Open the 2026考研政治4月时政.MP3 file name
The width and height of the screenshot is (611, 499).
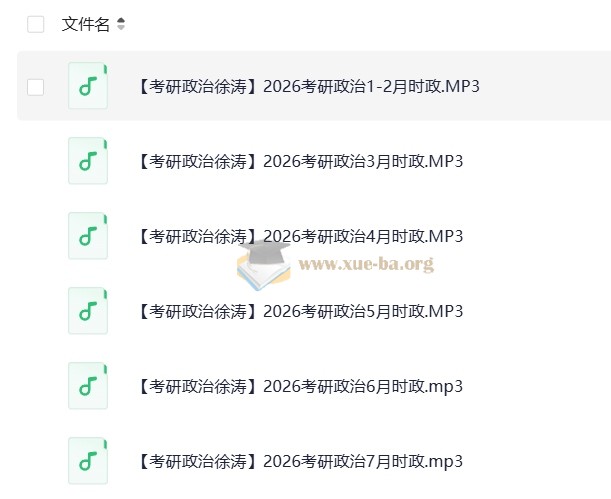click(x=298, y=236)
